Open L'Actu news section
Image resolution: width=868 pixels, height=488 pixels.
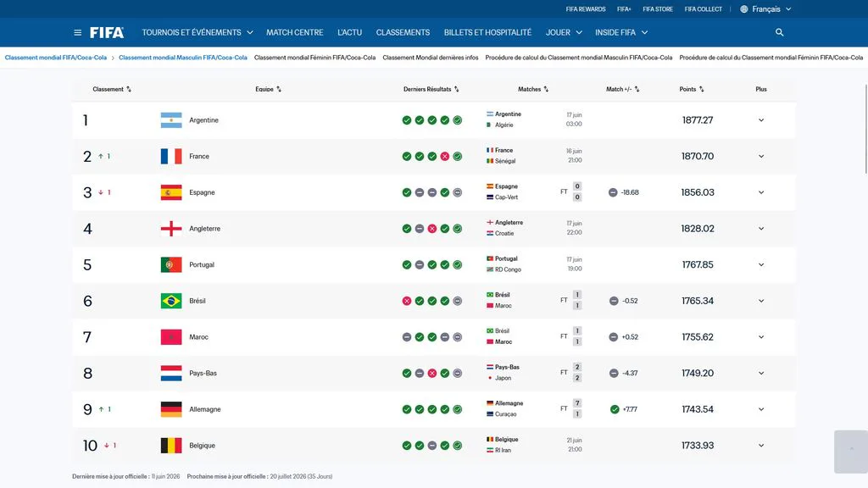[350, 33]
